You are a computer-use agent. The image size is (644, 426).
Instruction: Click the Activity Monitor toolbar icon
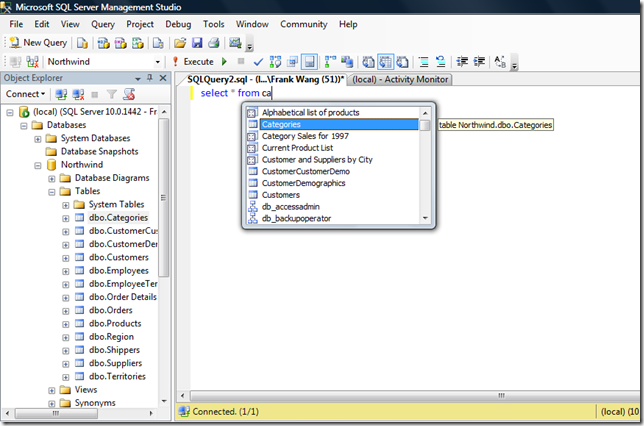[235, 43]
